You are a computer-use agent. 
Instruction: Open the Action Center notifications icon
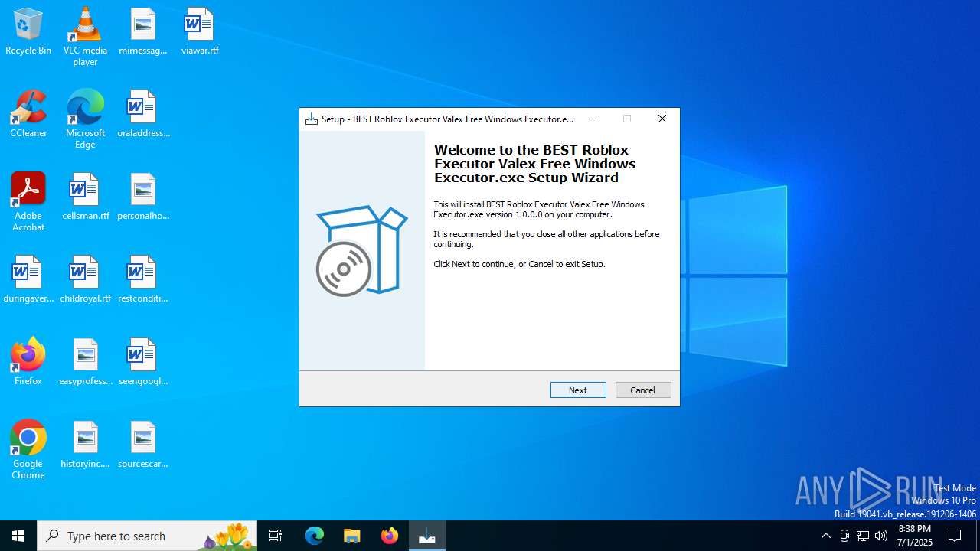pos(955,536)
